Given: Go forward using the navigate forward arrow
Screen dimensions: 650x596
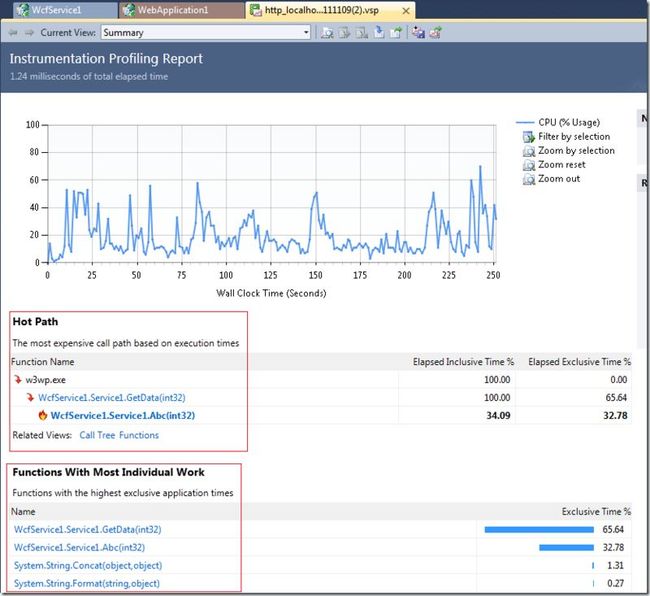Looking at the screenshot, I should point(29,32).
